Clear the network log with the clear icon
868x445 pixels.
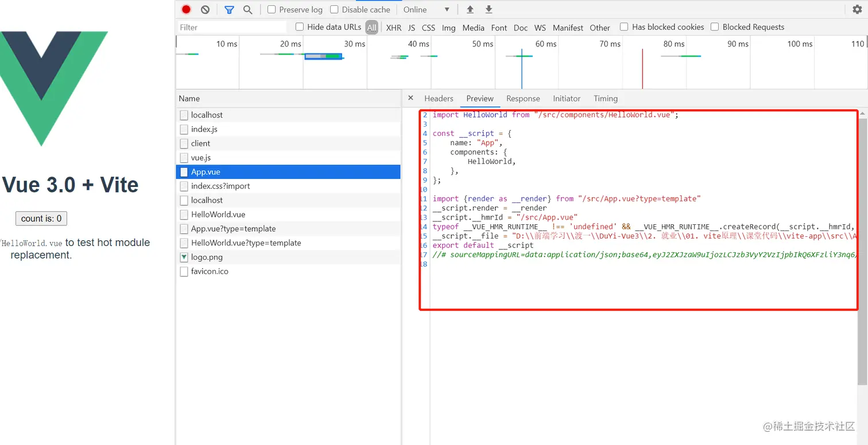(205, 10)
